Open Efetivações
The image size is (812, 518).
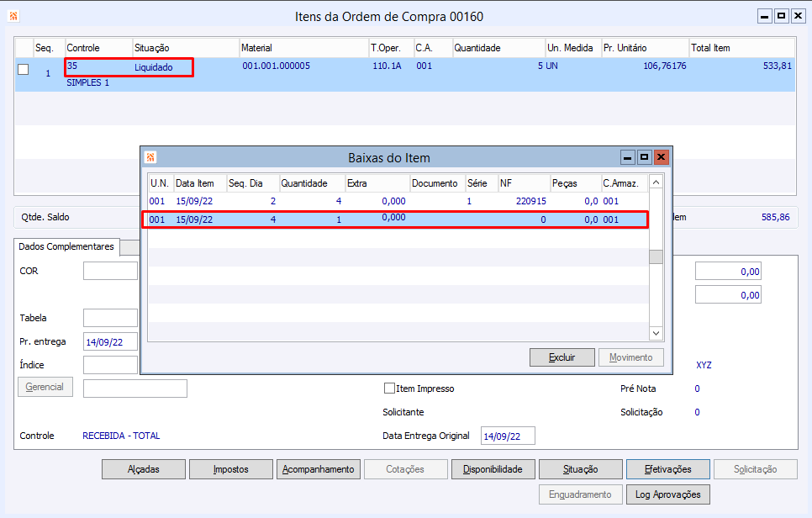(x=668, y=469)
